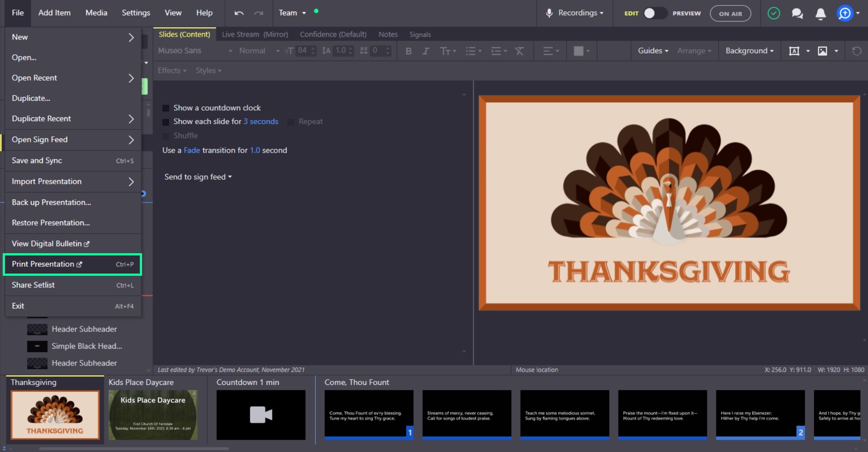Viewport: 868px width, 452px height.
Task: Click the Recordings microphone icon
Action: click(549, 13)
